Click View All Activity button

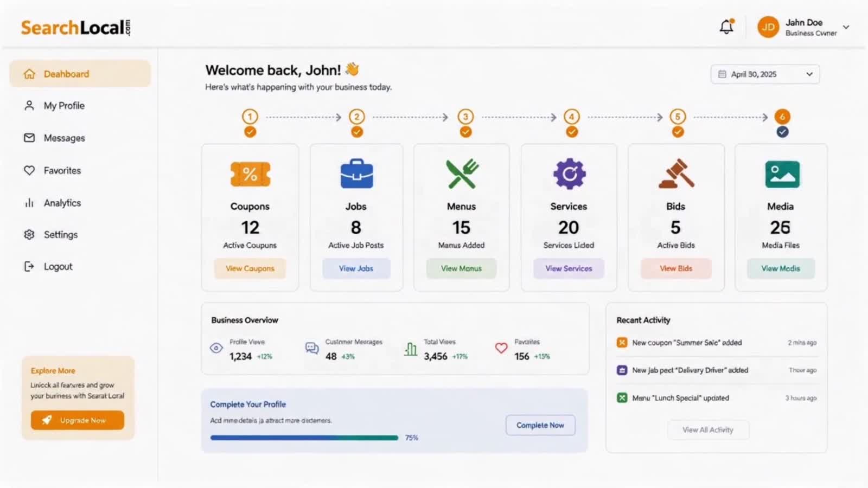(708, 430)
